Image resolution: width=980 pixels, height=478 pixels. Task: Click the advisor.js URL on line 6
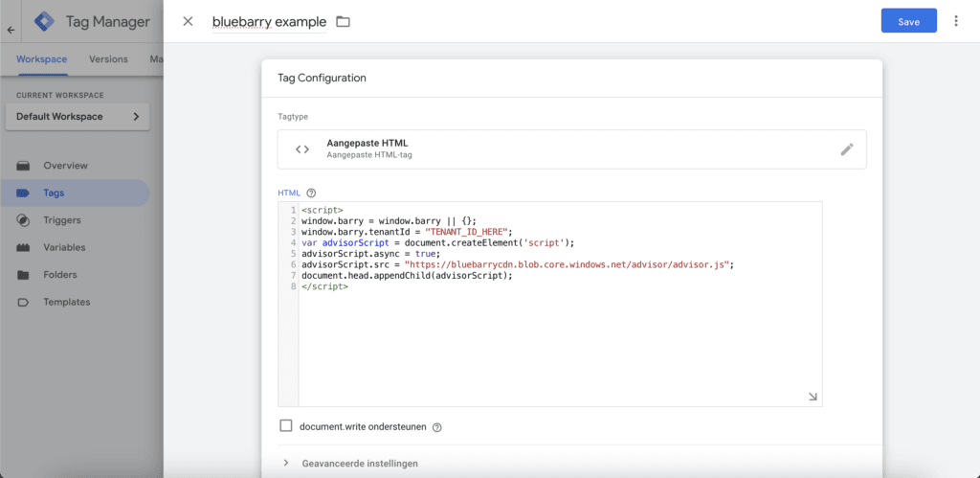tap(568, 264)
